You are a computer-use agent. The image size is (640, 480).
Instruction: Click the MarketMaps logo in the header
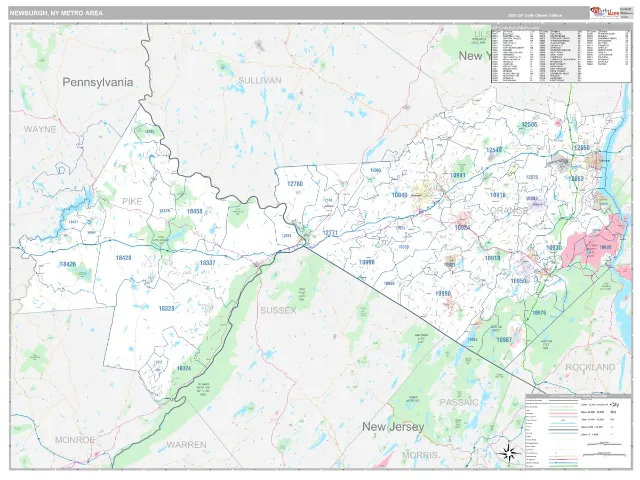604,13
